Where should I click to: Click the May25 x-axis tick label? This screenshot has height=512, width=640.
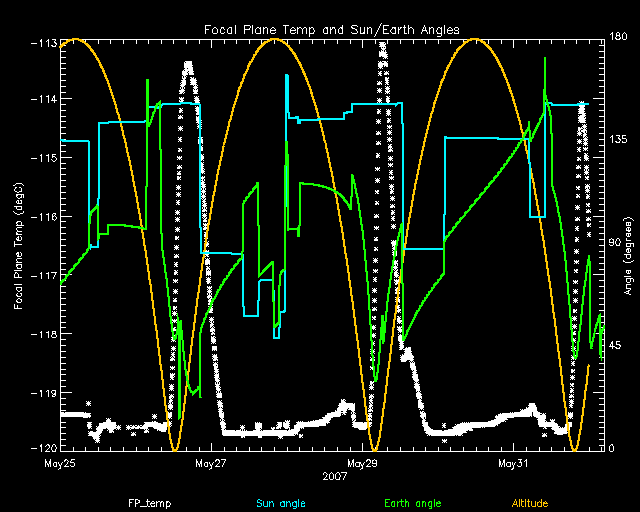(x=60, y=464)
